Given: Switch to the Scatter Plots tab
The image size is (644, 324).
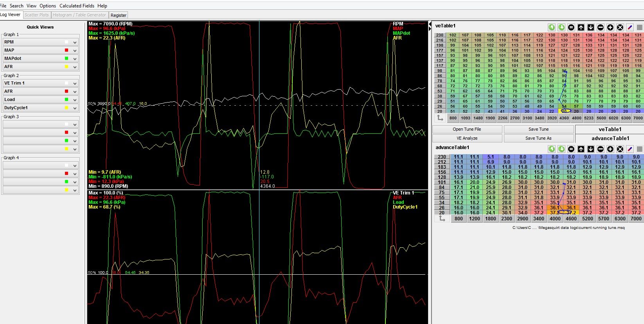Looking at the screenshot, I should [37, 15].
